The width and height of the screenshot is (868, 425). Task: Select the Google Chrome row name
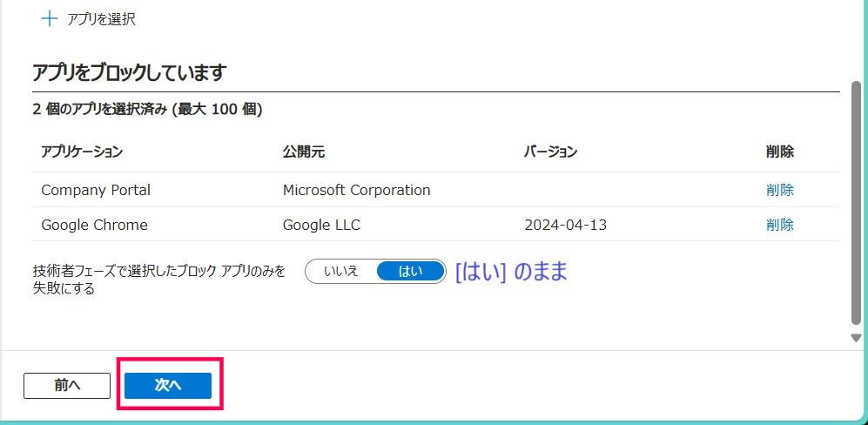94,225
